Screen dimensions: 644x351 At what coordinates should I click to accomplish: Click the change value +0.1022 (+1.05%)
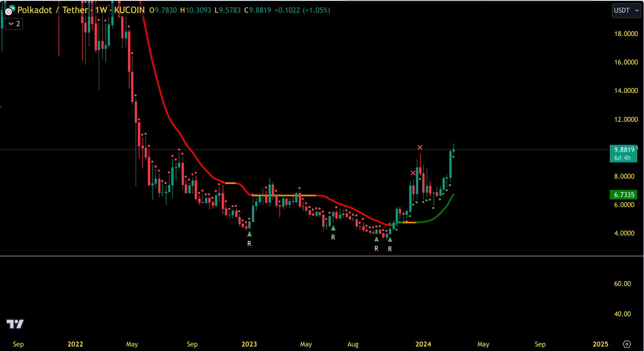pyautogui.click(x=302, y=10)
